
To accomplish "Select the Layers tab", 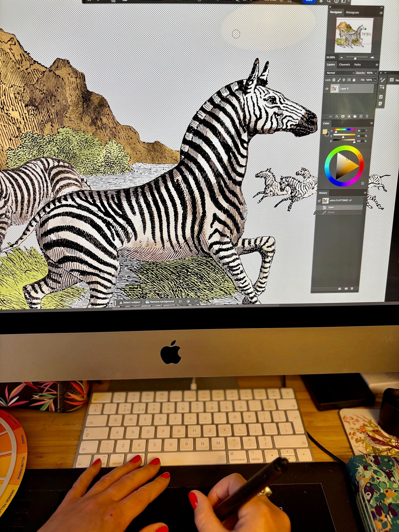I will click(331, 65).
